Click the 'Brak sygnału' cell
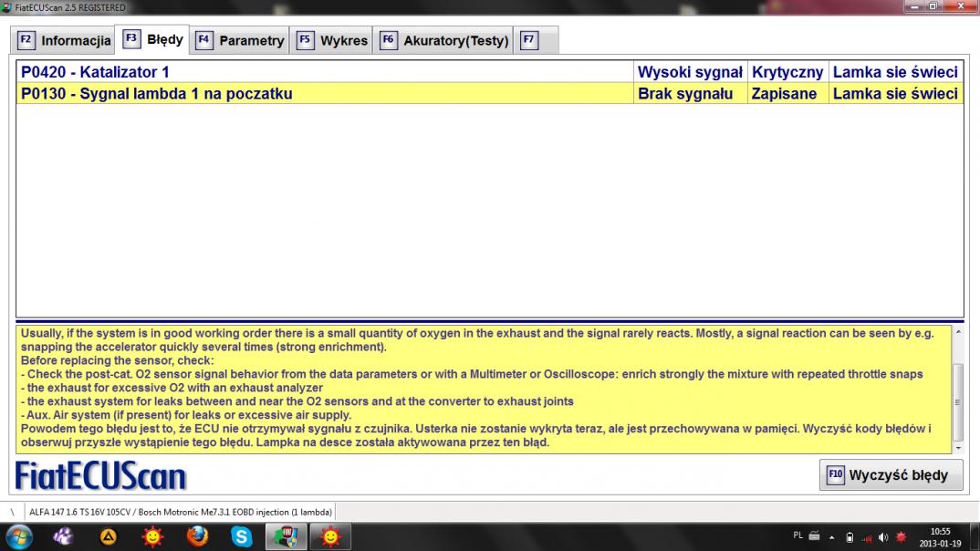 690,94
